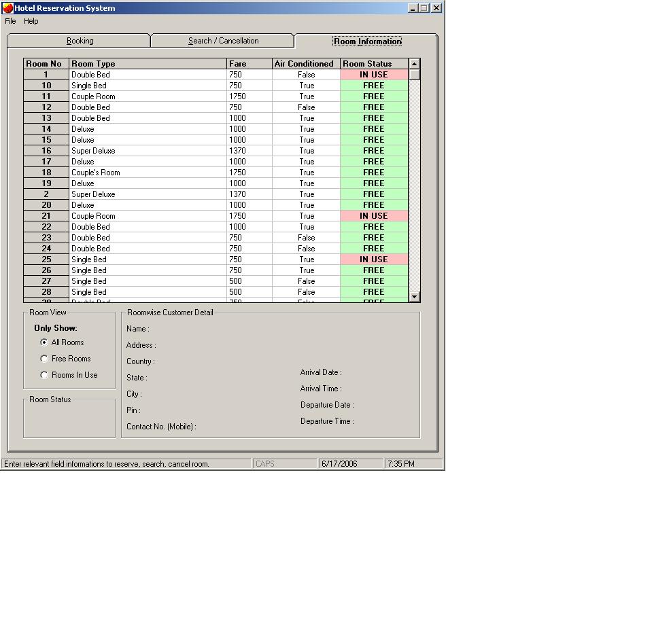
Task: Click the Room No column header
Action: pyautogui.click(x=46, y=64)
